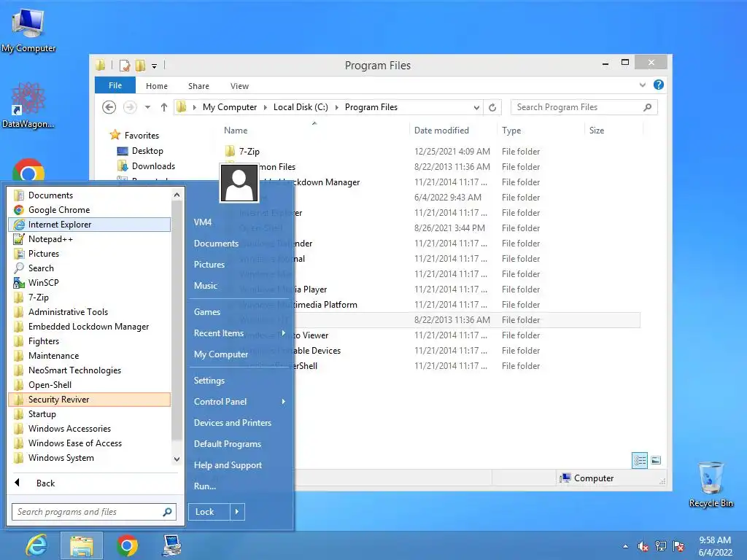Open the Search entry in programs list
747x560 pixels.
[x=90, y=268]
